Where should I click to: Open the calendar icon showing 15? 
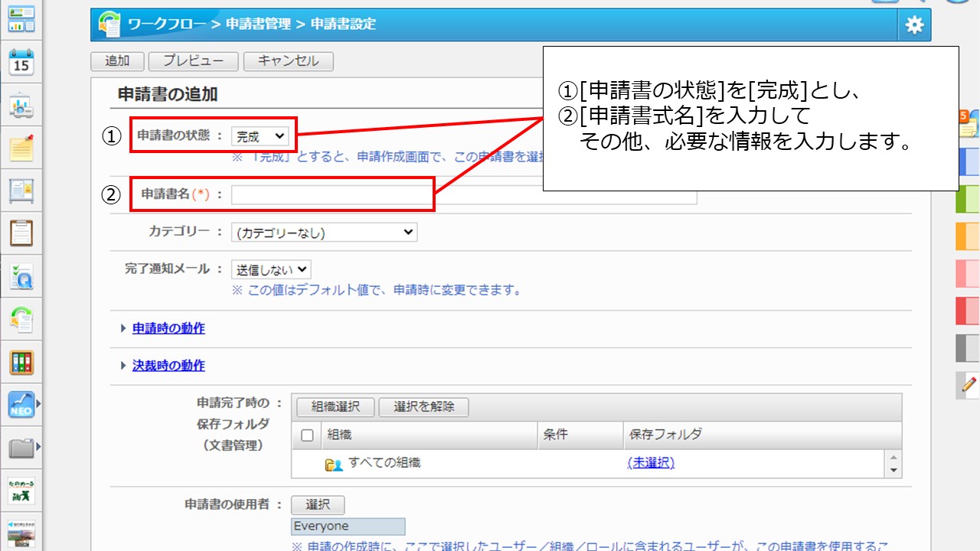[x=21, y=63]
